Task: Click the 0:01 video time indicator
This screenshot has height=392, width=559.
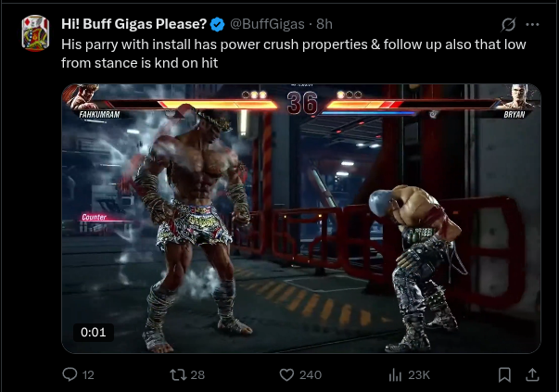Action: pyautogui.click(x=94, y=332)
